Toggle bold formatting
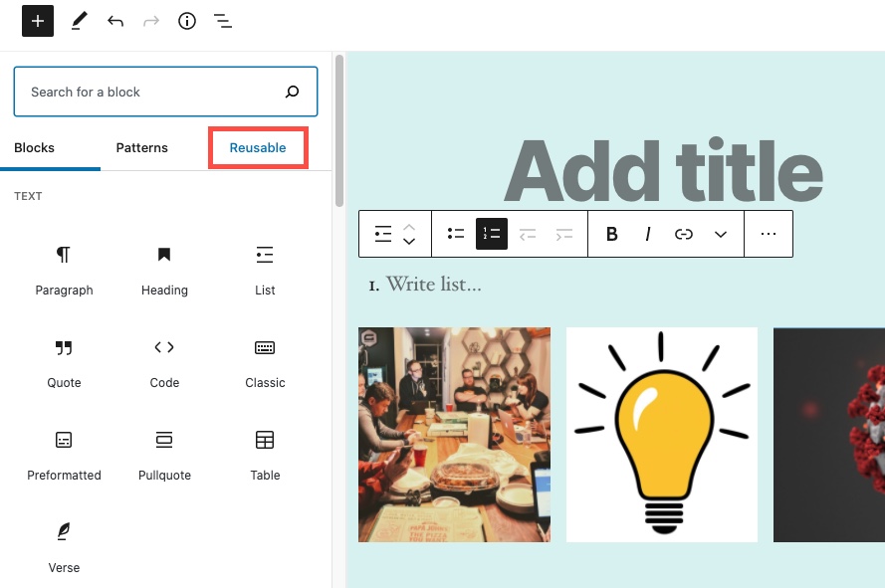This screenshot has height=588, width=885. coord(611,234)
